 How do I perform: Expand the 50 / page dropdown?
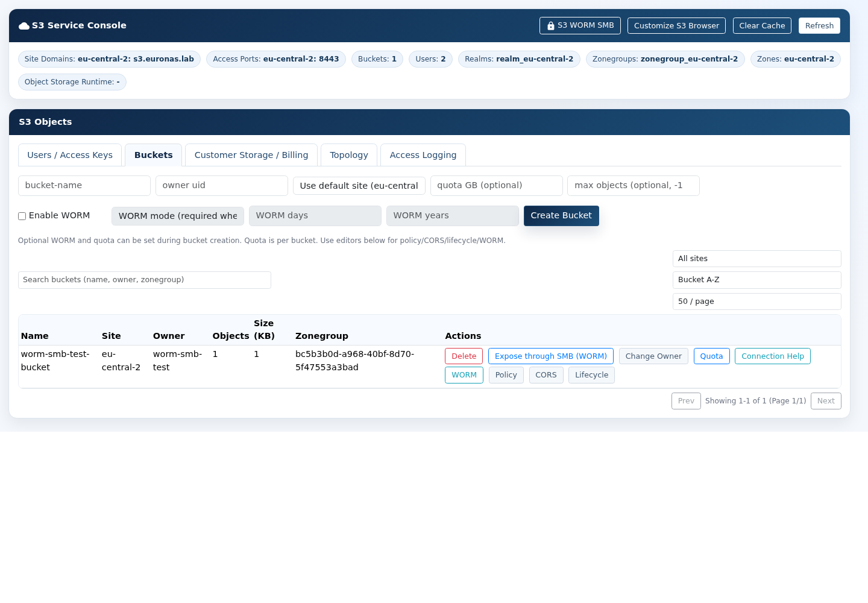[756, 301]
